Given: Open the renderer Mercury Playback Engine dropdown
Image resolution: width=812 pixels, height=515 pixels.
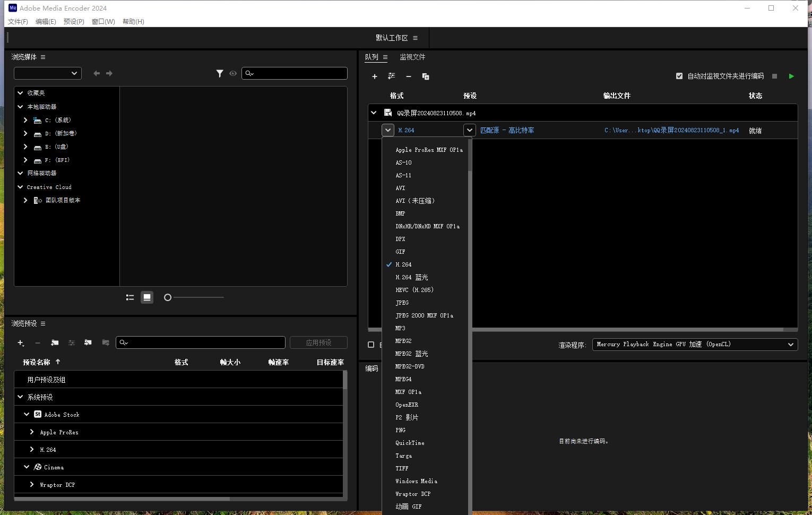Looking at the screenshot, I should click(695, 345).
